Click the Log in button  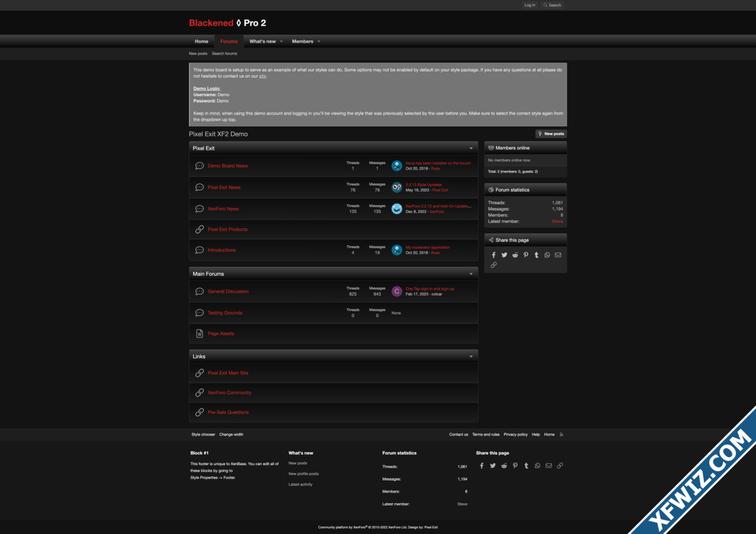pos(529,5)
